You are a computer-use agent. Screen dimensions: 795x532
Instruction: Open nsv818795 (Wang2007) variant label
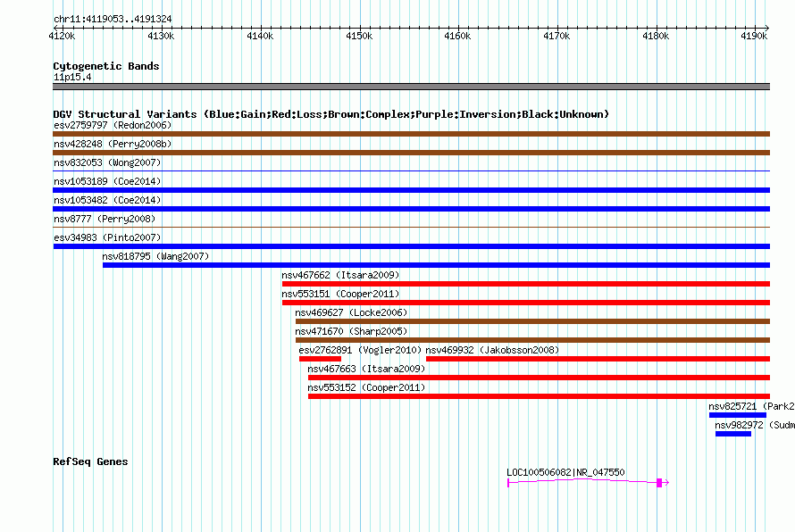click(x=155, y=256)
